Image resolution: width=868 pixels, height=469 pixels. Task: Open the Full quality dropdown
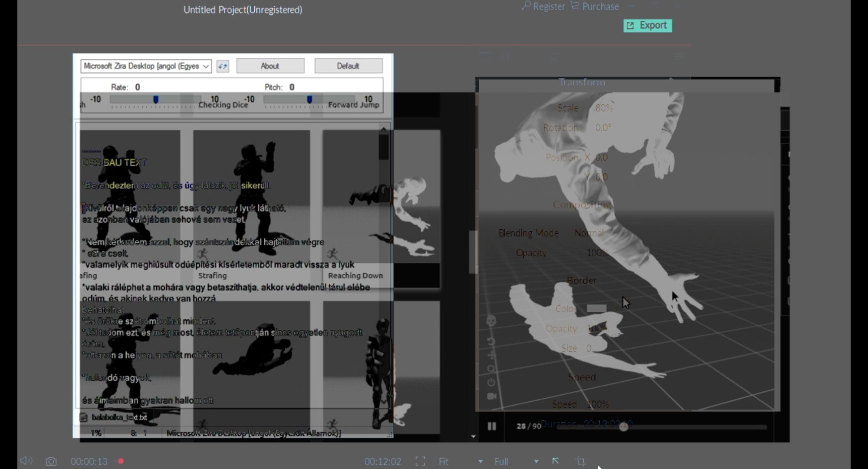(516, 461)
